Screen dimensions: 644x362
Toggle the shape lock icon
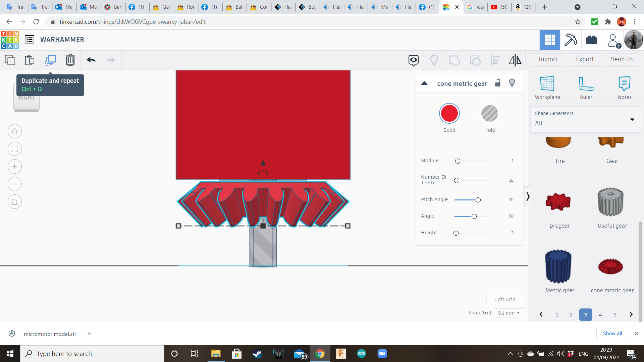pyautogui.click(x=498, y=83)
